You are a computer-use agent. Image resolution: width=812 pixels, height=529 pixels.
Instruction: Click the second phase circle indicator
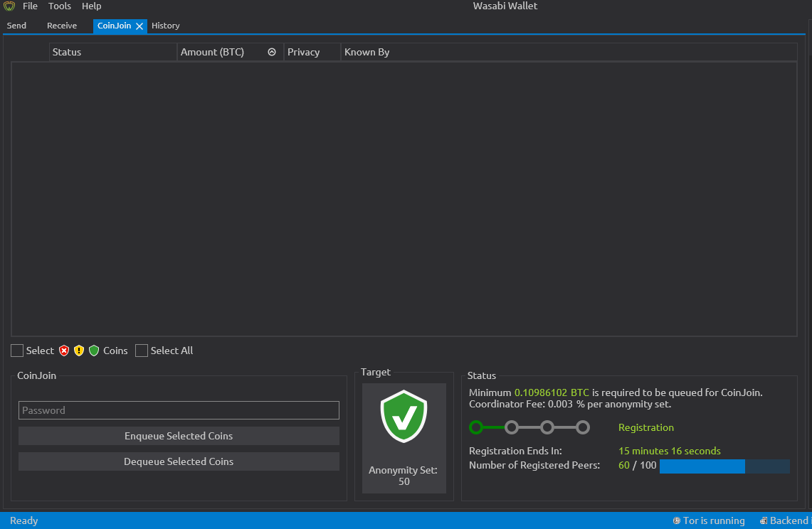pyautogui.click(x=512, y=427)
